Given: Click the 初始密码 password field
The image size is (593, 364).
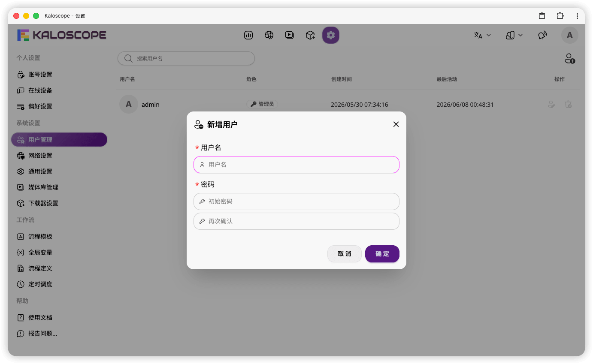Looking at the screenshot, I should click(x=296, y=202).
